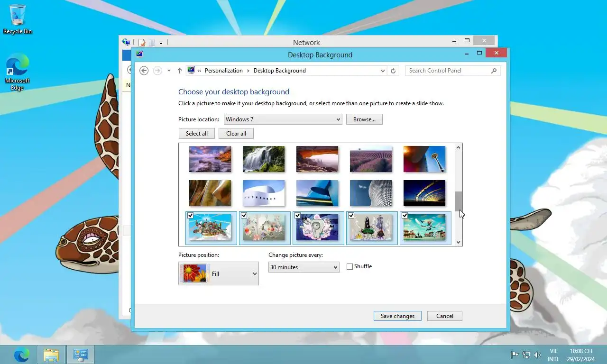Click the wallpaper list scrollbar thumb
The image size is (607, 364).
tap(458, 201)
